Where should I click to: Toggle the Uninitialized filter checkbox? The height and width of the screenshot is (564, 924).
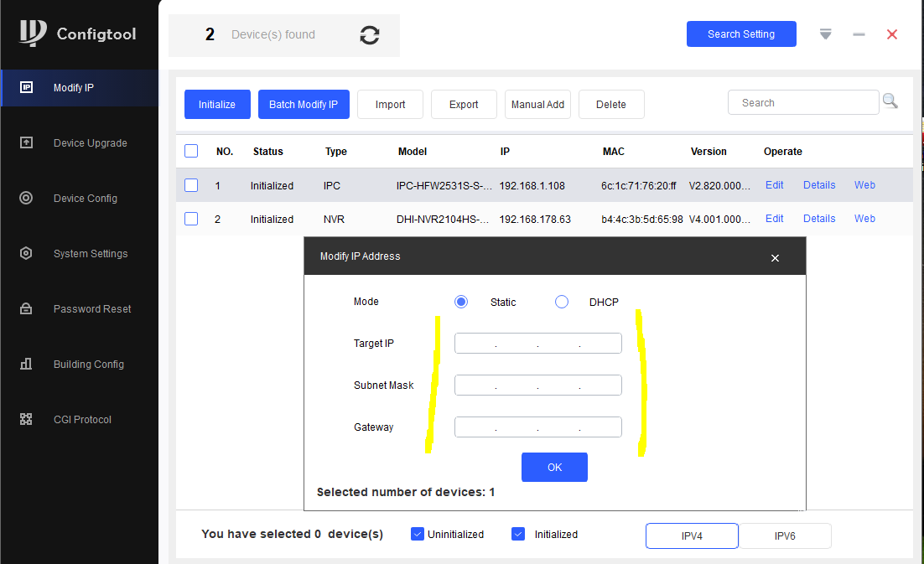point(418,534)
